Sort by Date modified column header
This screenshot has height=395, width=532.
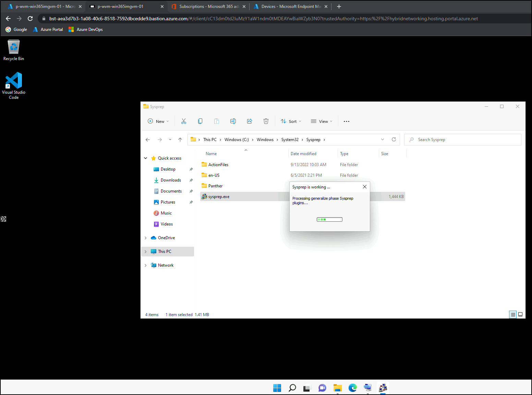point(303,154)
